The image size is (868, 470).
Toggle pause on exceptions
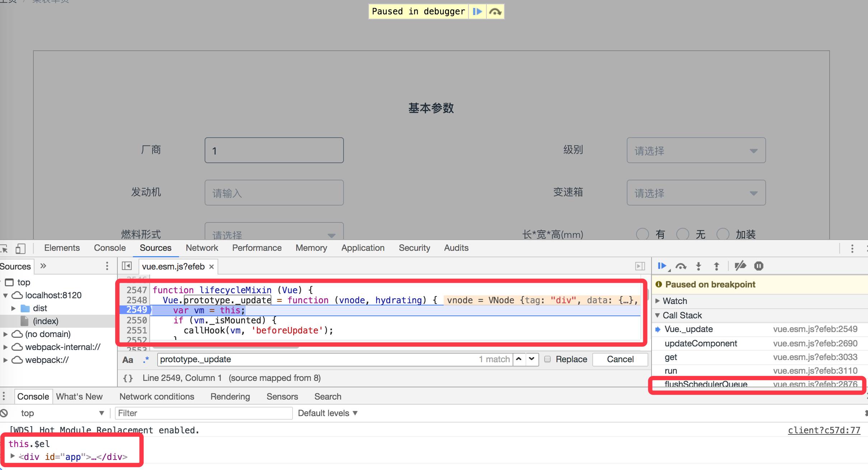759,266
